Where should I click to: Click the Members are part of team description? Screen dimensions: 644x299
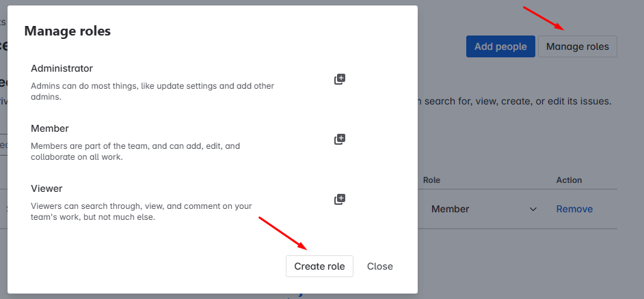click(x=135, y=152)
